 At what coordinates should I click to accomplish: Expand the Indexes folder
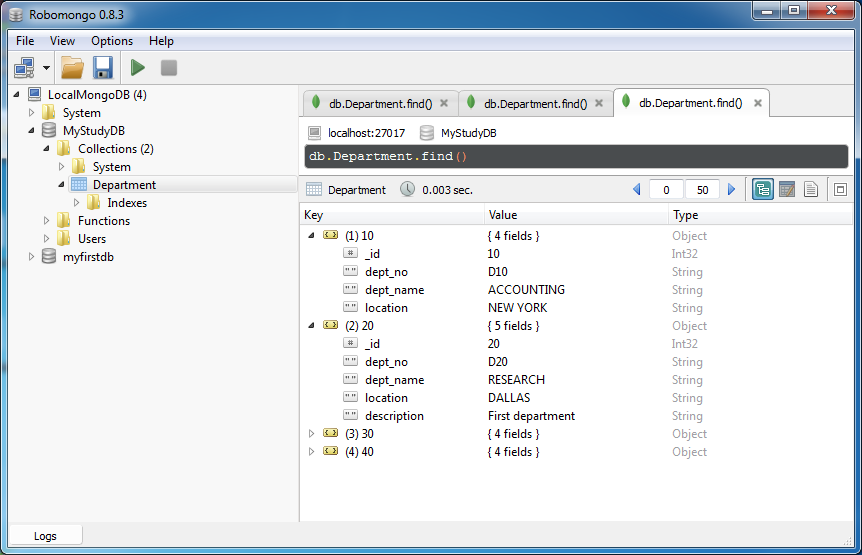coord(76,203)
